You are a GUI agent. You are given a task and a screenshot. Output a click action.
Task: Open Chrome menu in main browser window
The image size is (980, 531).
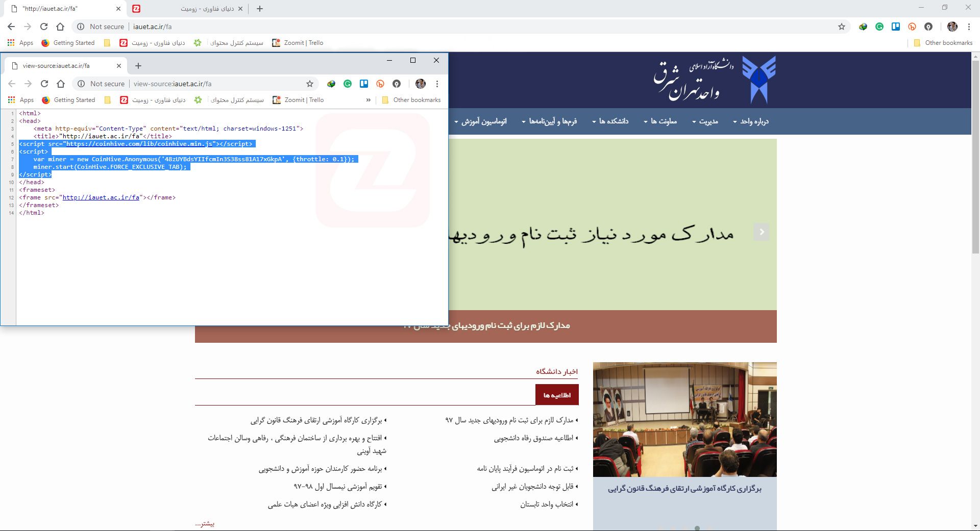click(x=969, y=27)
